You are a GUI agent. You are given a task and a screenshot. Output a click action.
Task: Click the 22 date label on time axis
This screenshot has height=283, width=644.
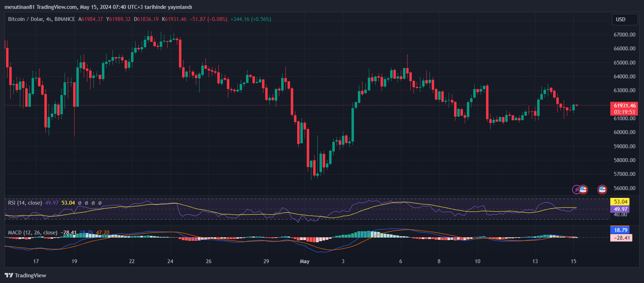(132, 261)
